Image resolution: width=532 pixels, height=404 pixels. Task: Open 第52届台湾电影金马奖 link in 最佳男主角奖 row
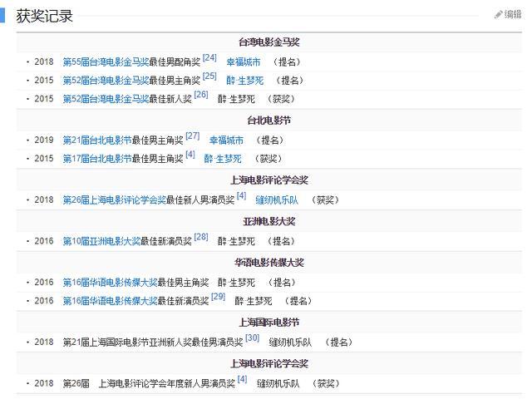click(x=106, y=81)
